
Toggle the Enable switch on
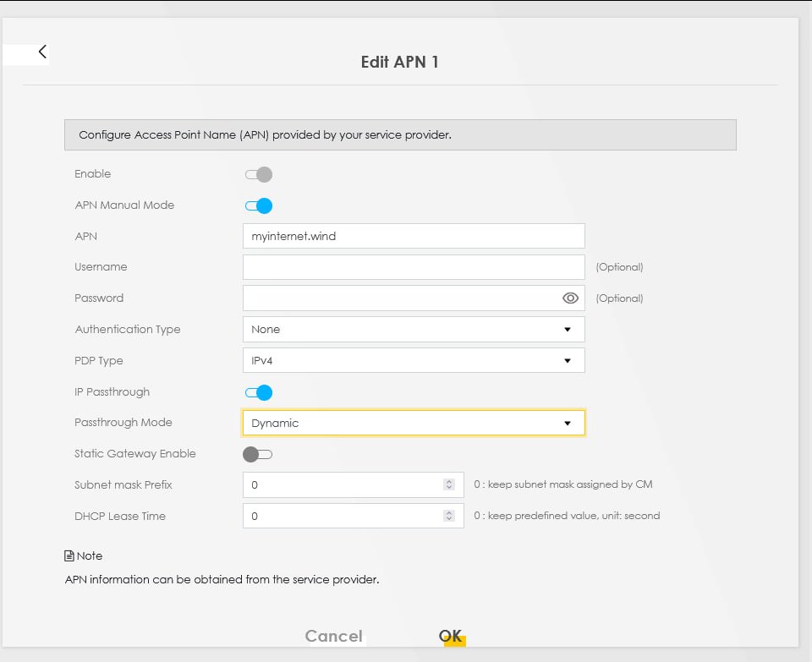click(x=259, y=175)
